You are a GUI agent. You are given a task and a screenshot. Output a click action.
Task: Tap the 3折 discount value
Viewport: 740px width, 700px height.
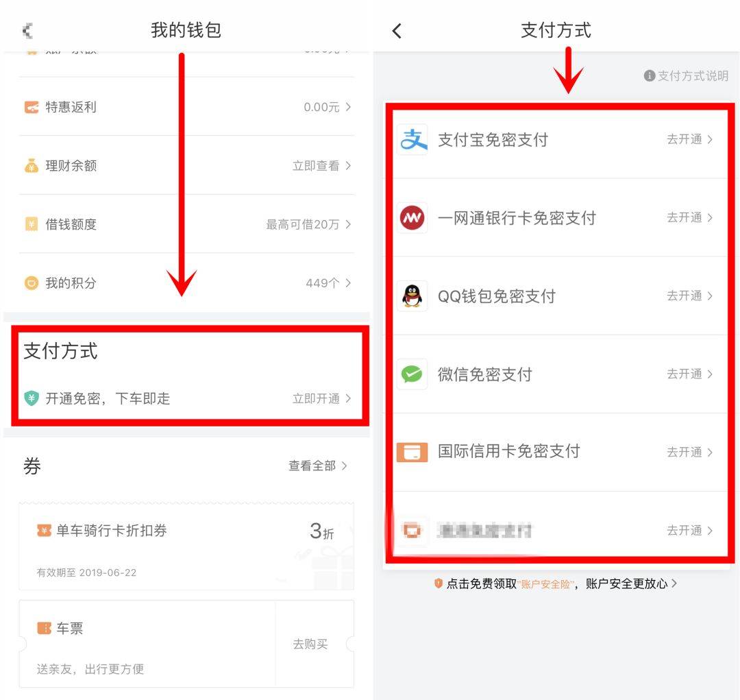(322, 531)
